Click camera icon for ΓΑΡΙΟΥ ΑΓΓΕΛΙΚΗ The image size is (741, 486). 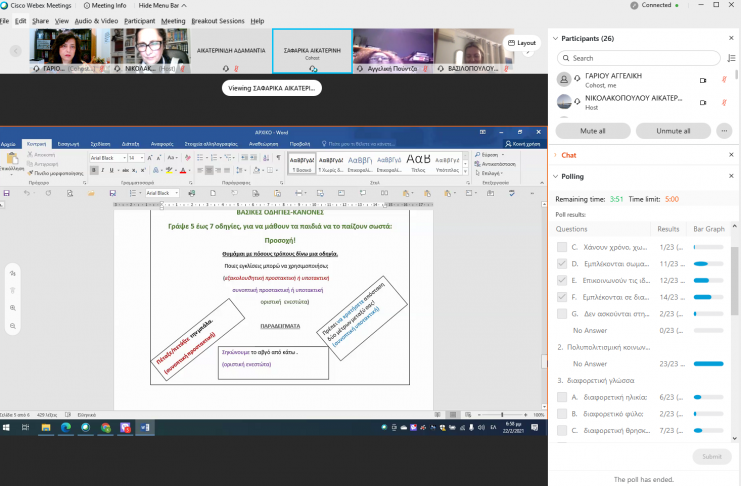(x=702, y=79)
